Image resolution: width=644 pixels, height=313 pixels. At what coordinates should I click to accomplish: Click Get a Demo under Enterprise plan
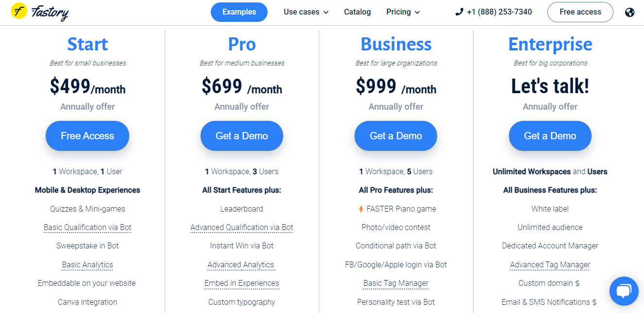(x=550, y=136)
